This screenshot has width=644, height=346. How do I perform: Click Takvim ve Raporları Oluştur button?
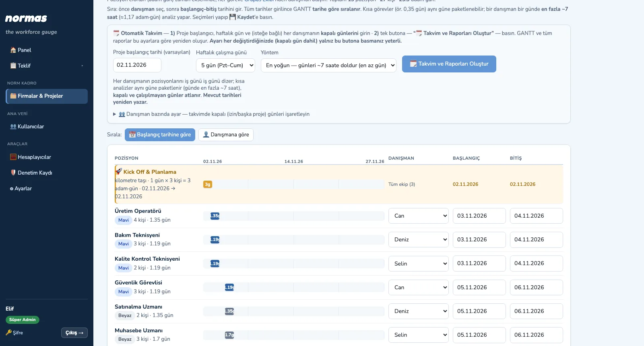point(449,64)
